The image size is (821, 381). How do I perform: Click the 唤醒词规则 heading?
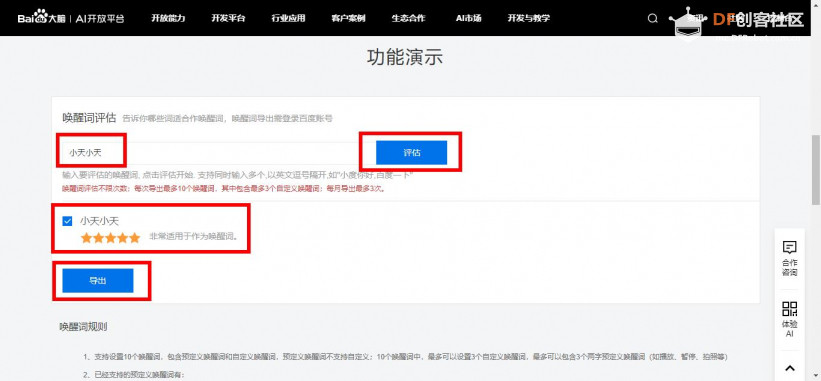[84, 327]
